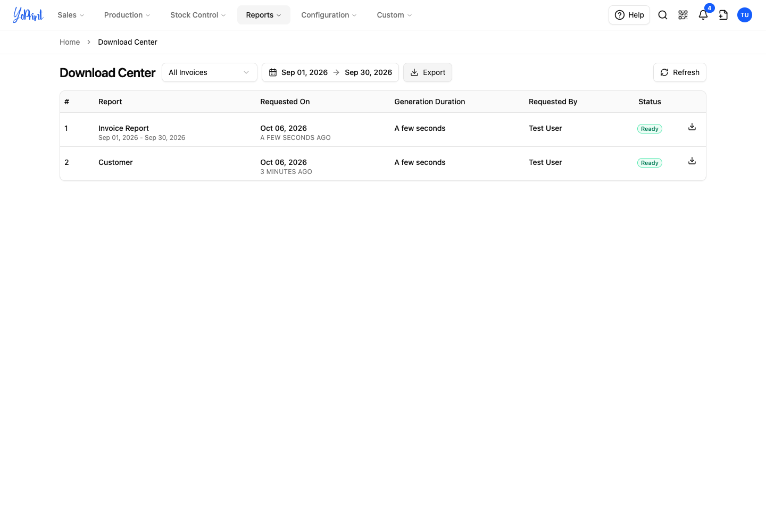Click the notification count badge 4
The width and height of the screenshot is (766, 532).
pyautogui.click(x=710, y=8)
